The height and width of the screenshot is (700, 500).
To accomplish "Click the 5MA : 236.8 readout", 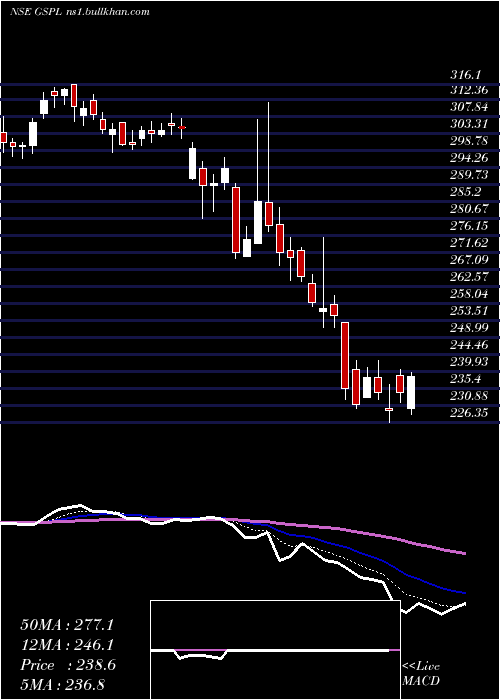I will (x=62, y=684).
